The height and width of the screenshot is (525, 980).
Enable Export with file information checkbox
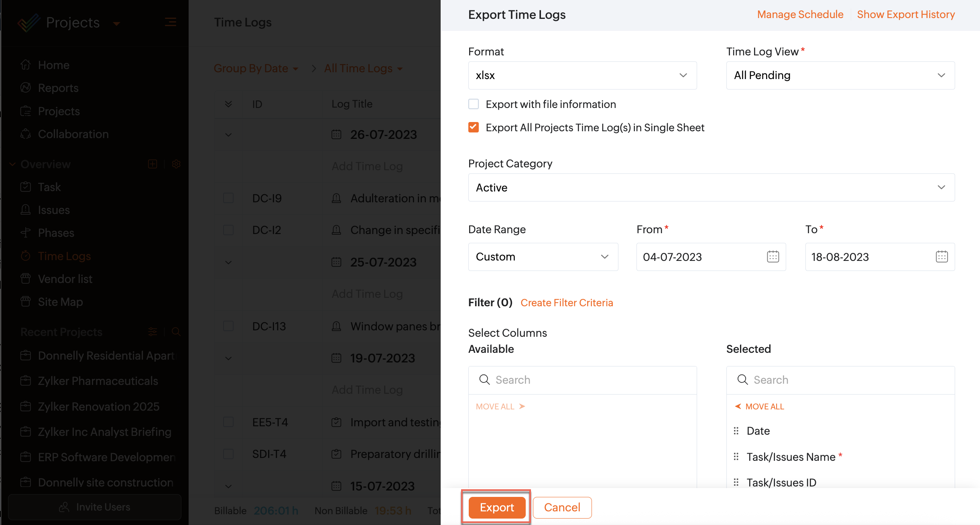tap(474, 104)
